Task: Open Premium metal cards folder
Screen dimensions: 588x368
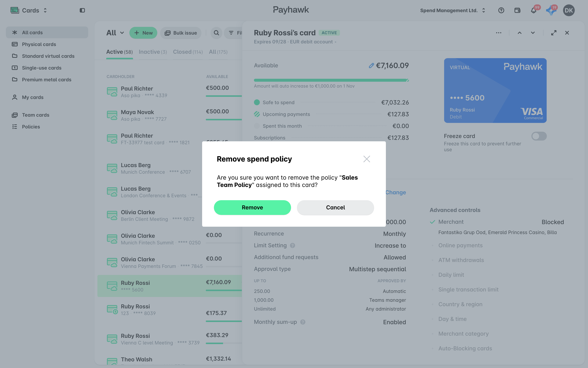Action: click(x=47, y=80)
